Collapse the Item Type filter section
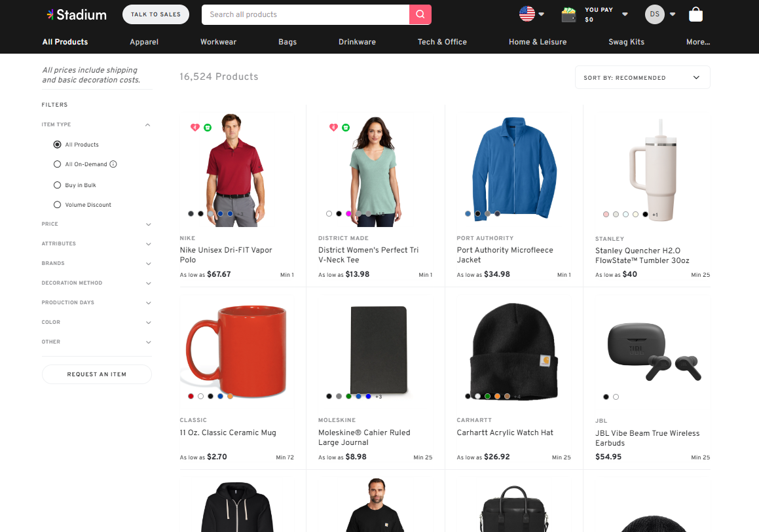This screenshot has height=532, width=759. 147,125
